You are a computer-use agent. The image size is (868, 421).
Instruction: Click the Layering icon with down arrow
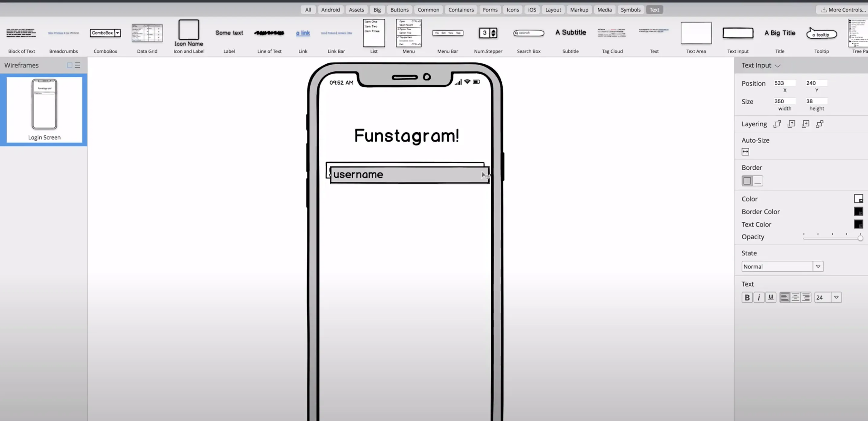(805, 124)
